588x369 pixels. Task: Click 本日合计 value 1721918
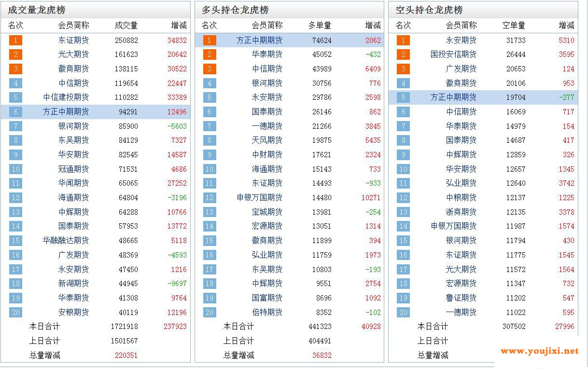[125, 327]
